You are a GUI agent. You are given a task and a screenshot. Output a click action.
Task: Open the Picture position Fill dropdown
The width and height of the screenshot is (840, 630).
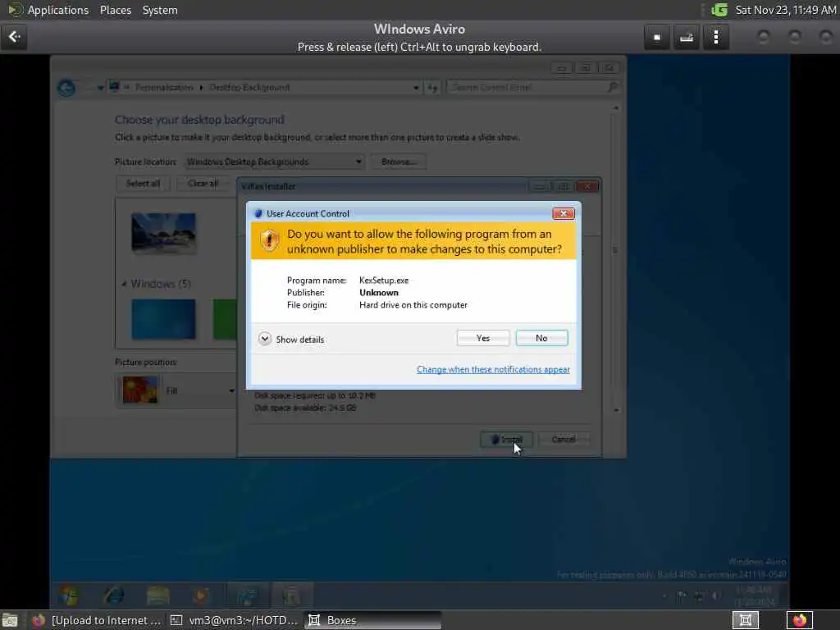[177, 390]
